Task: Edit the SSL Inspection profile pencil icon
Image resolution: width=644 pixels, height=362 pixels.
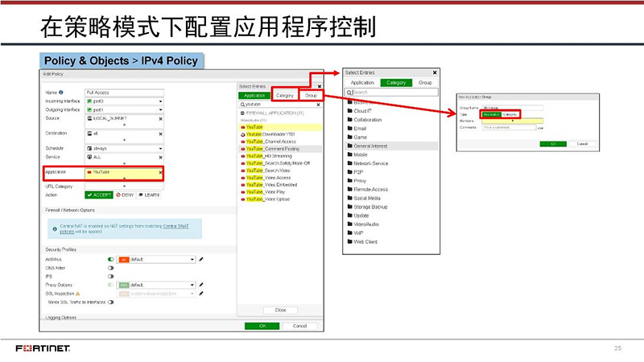Action: click(x=201, y=294)
